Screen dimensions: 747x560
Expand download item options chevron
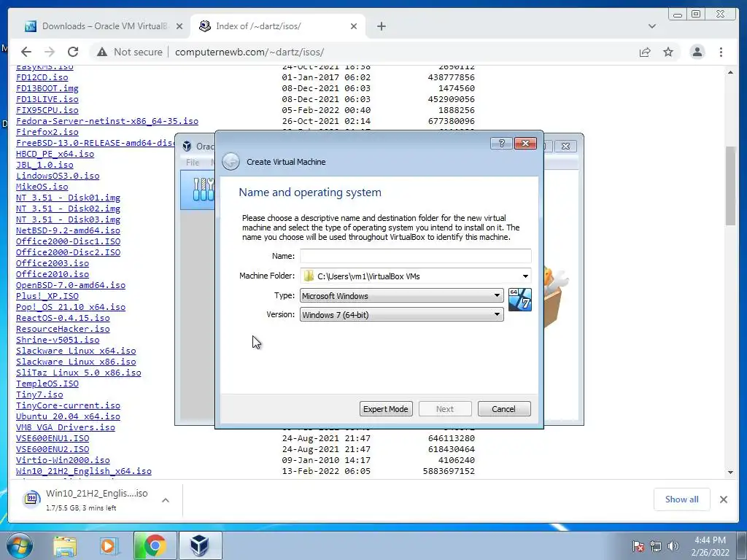pos(166,500)
